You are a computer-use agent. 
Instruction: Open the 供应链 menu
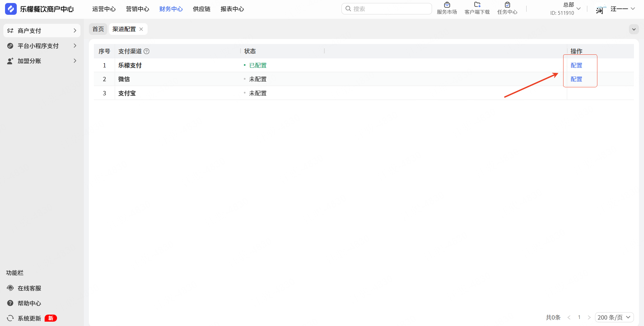tap(202, 9)
